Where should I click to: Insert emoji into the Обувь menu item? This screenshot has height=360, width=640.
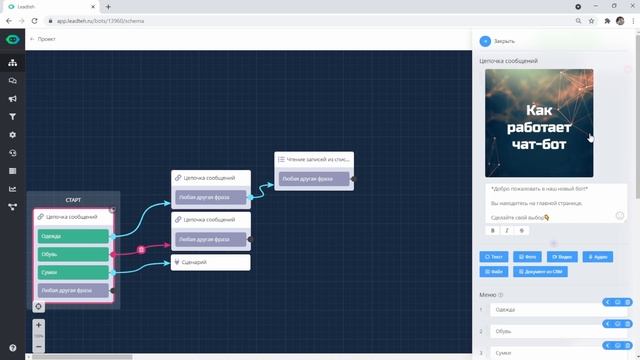tap(618, 324)
